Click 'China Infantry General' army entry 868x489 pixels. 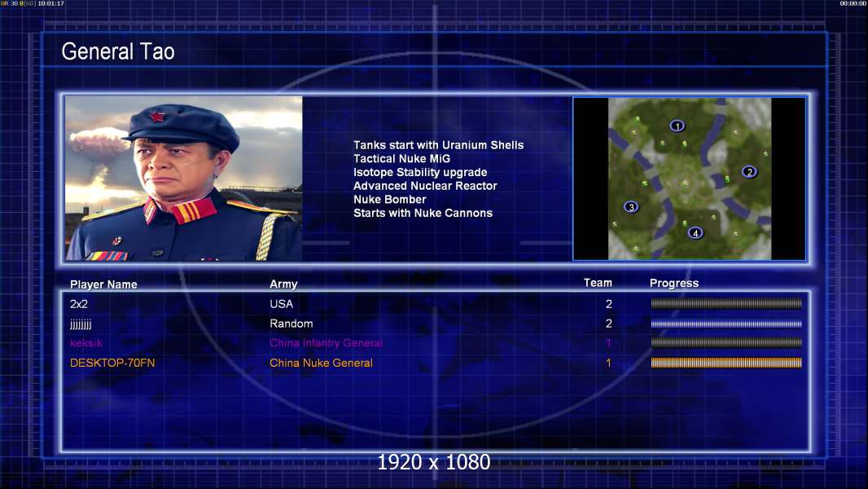pos(326,343)
